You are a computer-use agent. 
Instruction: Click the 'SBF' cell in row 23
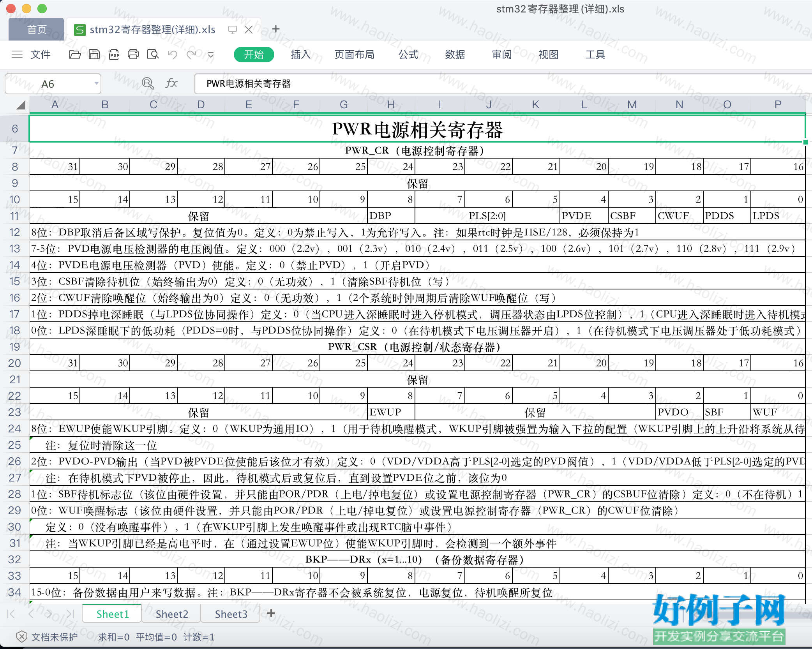727,412
